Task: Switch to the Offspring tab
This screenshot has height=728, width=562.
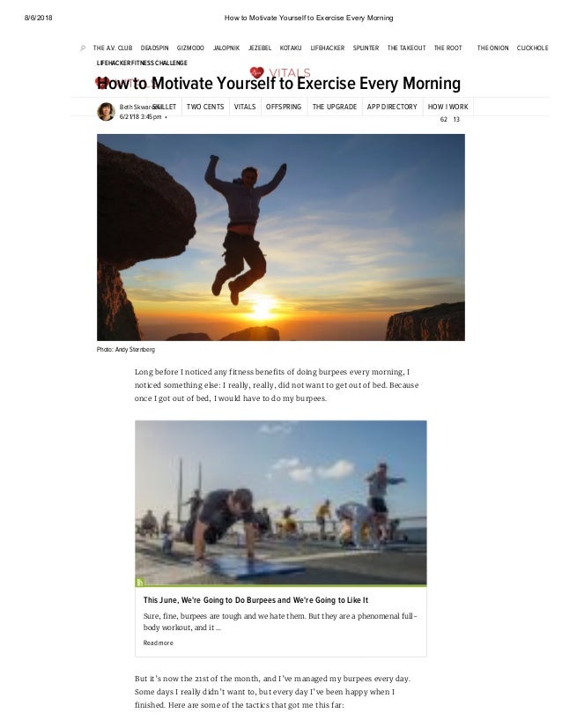Action: pos(284,107)
